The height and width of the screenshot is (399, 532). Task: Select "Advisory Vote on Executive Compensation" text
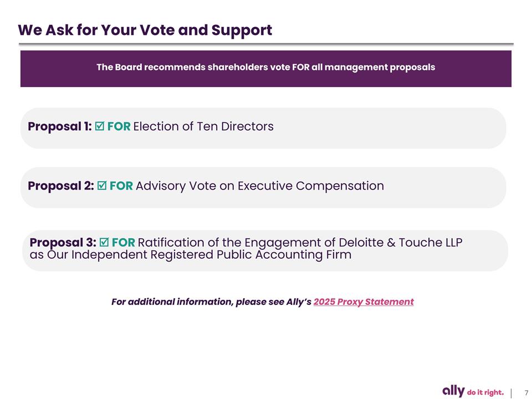pos(260,186)
